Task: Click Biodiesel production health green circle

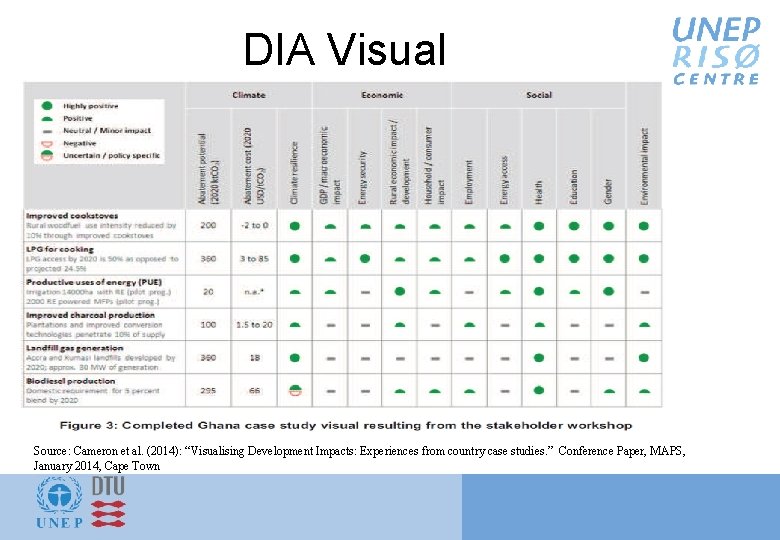Action: 539,391
